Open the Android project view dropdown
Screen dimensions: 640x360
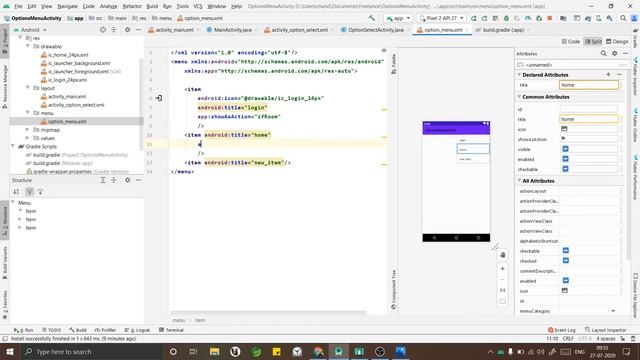coord(31,30)
